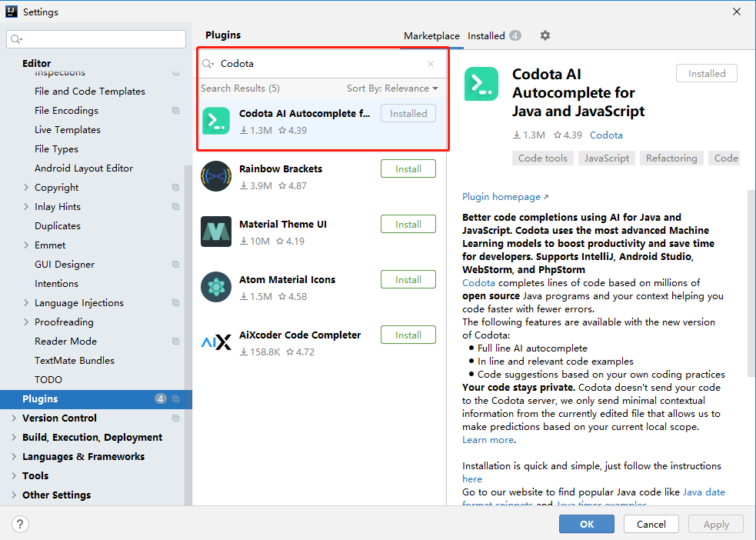756x540 pixels.
Task: Install the Rainbow Brackets plugin
Action: click(408, 168)
